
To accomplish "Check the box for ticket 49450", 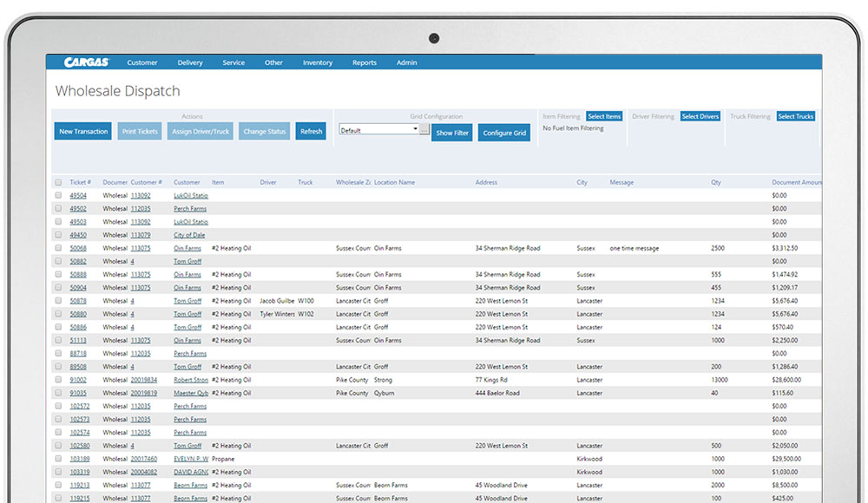I will [x=58, y=235].
